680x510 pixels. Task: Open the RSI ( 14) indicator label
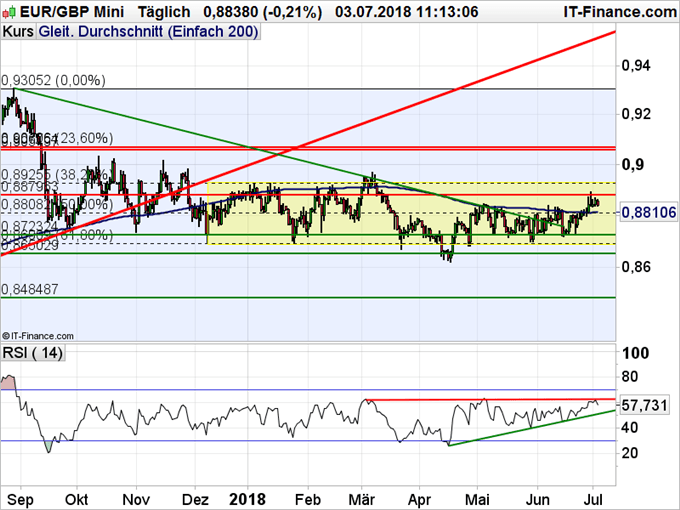[x=33, y=353]
